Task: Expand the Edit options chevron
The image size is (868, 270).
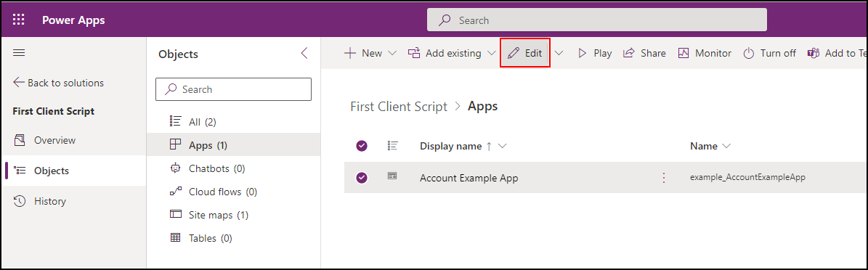Action: (x=559, y=53)
